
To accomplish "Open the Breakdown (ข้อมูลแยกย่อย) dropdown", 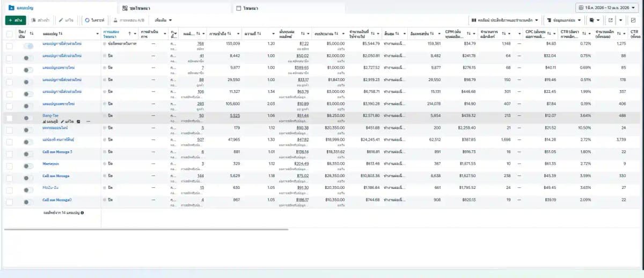I will (x=563, y=20).
